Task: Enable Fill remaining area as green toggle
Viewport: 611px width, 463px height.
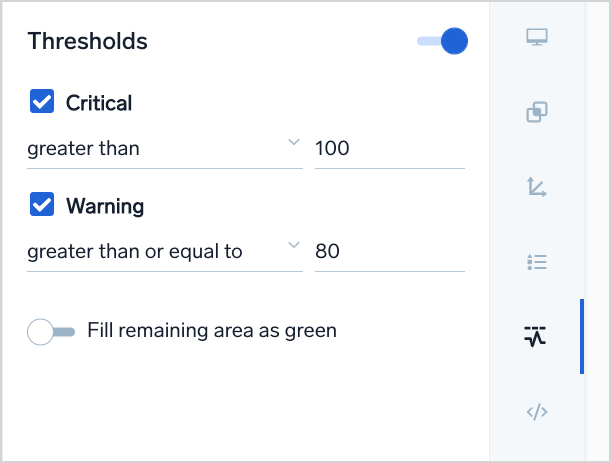Action: [x=51, y=332]
